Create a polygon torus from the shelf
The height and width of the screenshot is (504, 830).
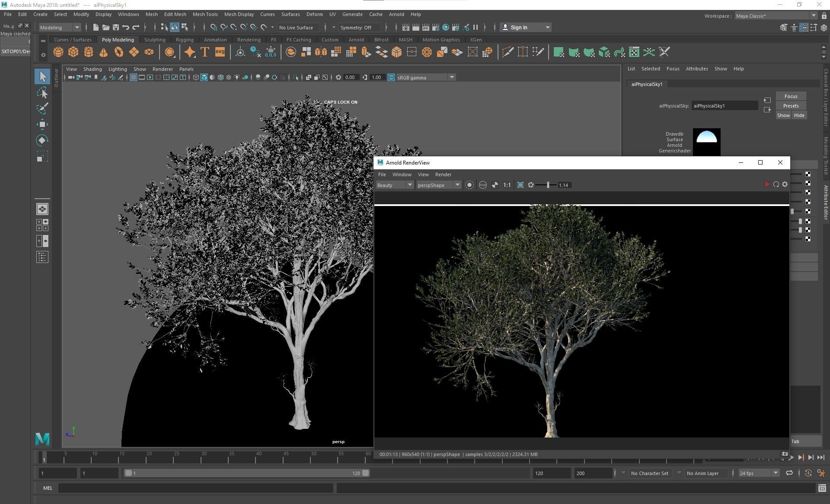click(118, 52)
